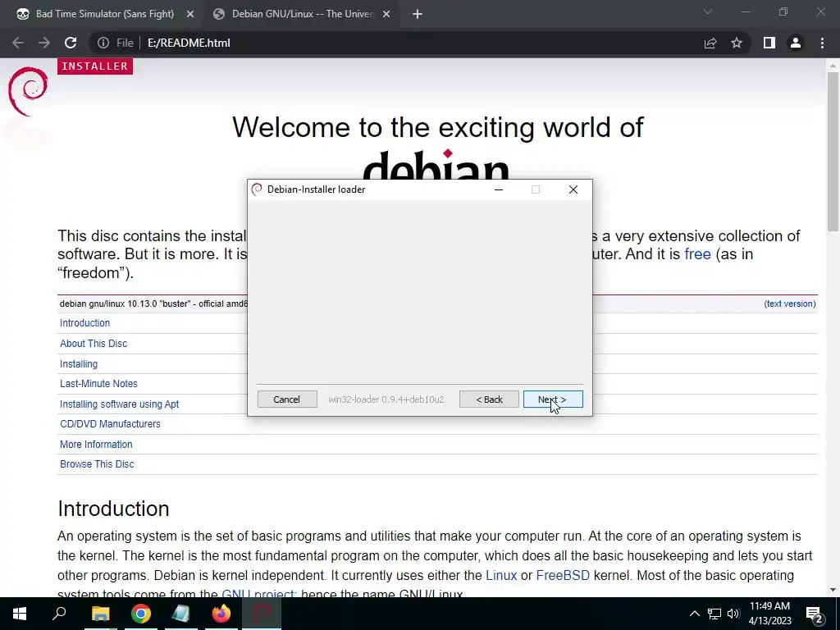Bookmark this page with the star icon

point(737,43)
